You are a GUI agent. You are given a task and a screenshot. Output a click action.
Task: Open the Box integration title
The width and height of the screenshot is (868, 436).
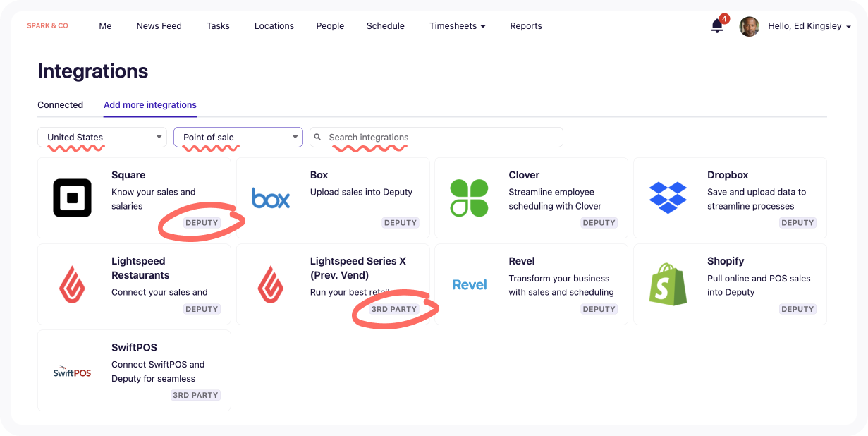coord(319,175)
